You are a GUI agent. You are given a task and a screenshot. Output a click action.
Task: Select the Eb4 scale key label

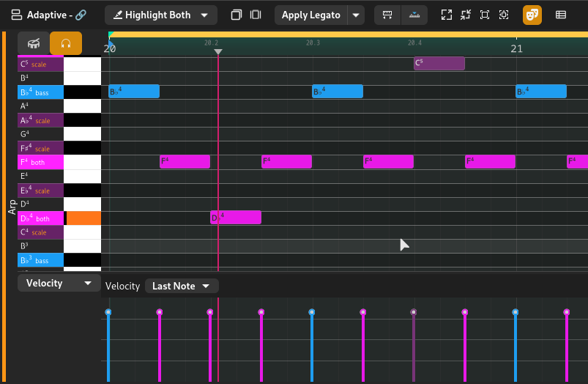pyautogui.click(x=40, y=191)
